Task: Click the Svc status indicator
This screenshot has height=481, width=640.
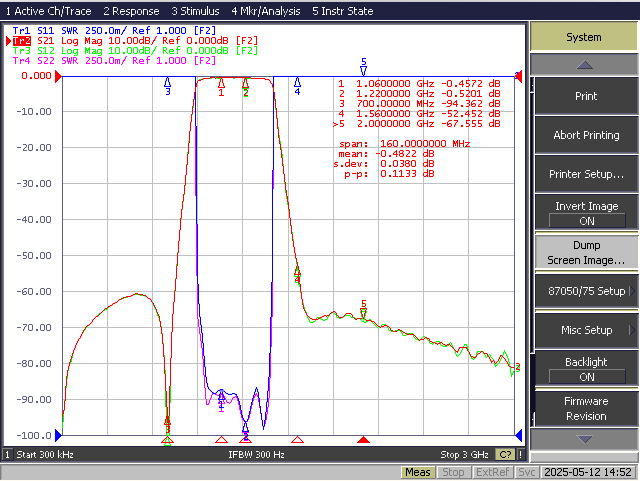Action: pyautogui.click(x=527, y=472)
